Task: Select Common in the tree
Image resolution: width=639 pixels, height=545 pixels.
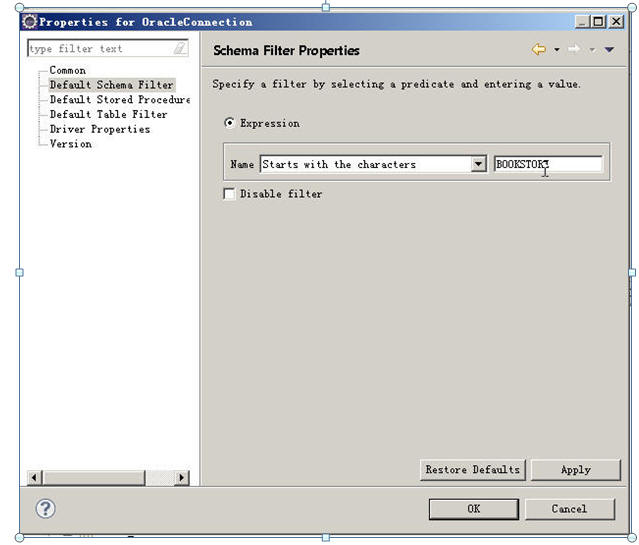Action: pyautogui.click(x=68, y=70)
